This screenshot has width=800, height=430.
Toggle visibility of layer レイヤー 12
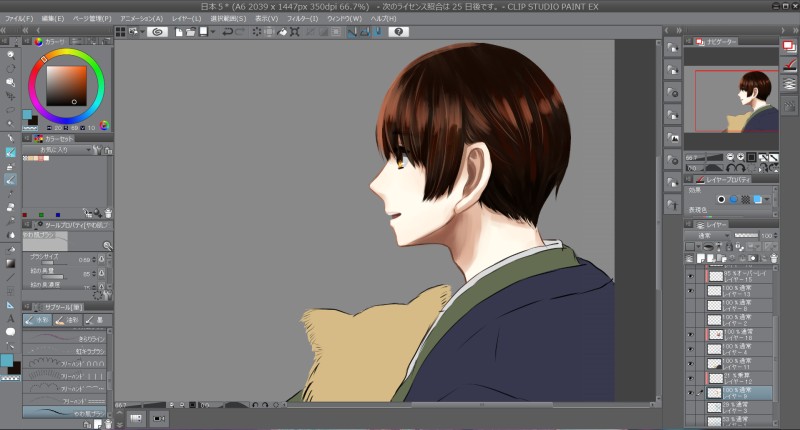pos(690,378)
